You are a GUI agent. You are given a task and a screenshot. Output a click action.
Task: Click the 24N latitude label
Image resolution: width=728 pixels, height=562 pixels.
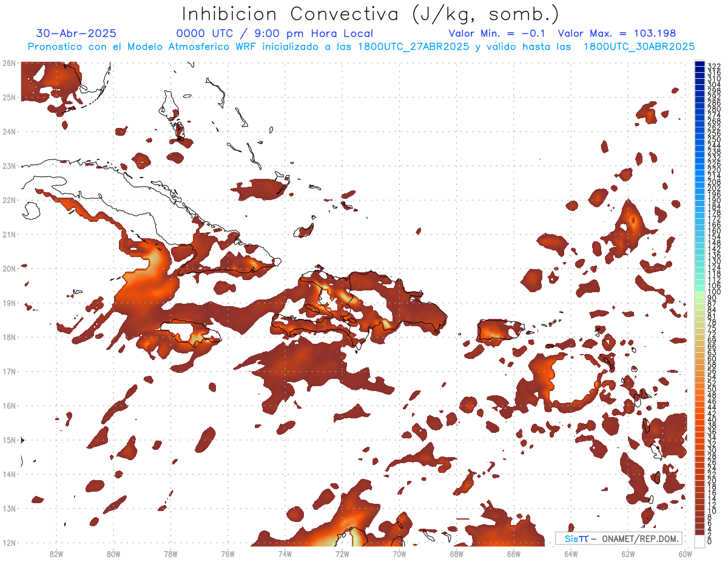click(9, 132)
